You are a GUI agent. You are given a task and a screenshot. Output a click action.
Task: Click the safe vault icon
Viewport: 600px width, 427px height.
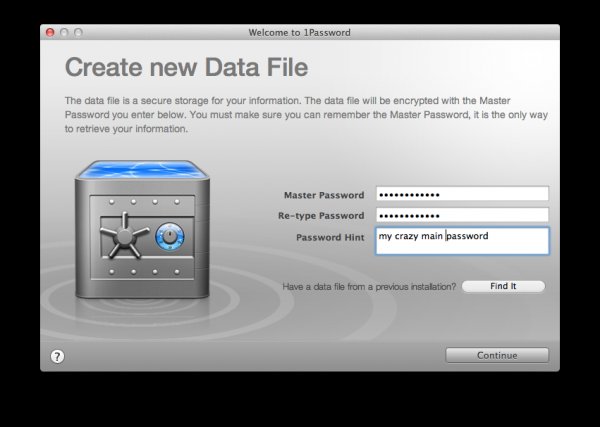coord(142,230)
